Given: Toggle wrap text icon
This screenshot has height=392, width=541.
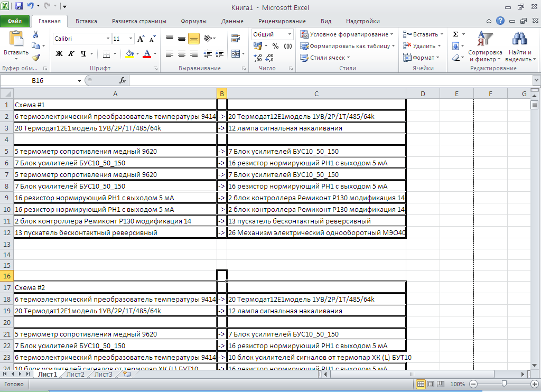Looking at the screenshot, I should (x=236, y=39).
